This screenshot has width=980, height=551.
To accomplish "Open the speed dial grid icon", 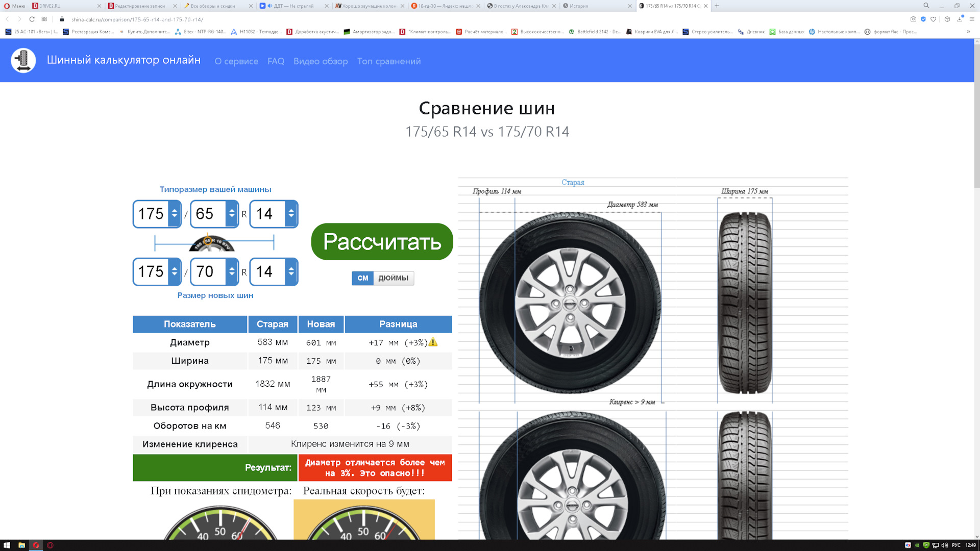I will click(x=44, y=19).
